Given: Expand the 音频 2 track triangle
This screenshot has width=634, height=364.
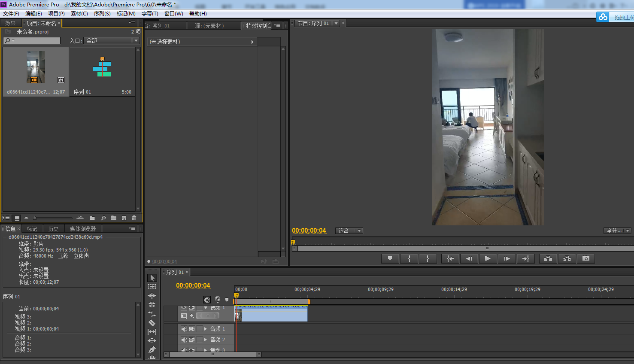Looking at the screenshot, I should 206,340.
